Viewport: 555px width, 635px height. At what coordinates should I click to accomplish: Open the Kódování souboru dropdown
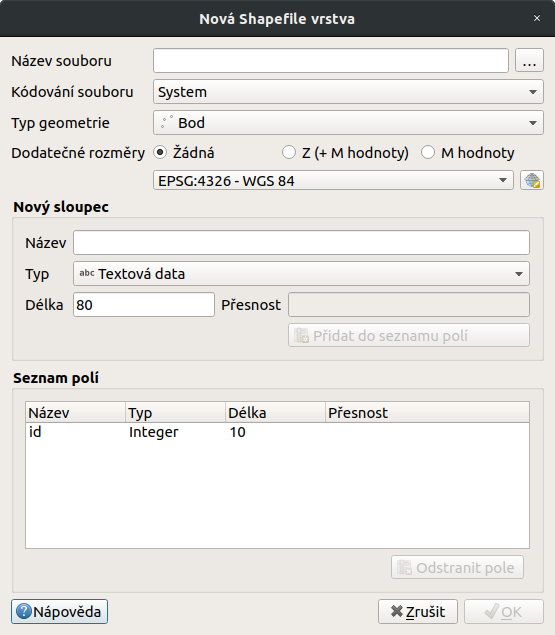click(x=348, y=92)
